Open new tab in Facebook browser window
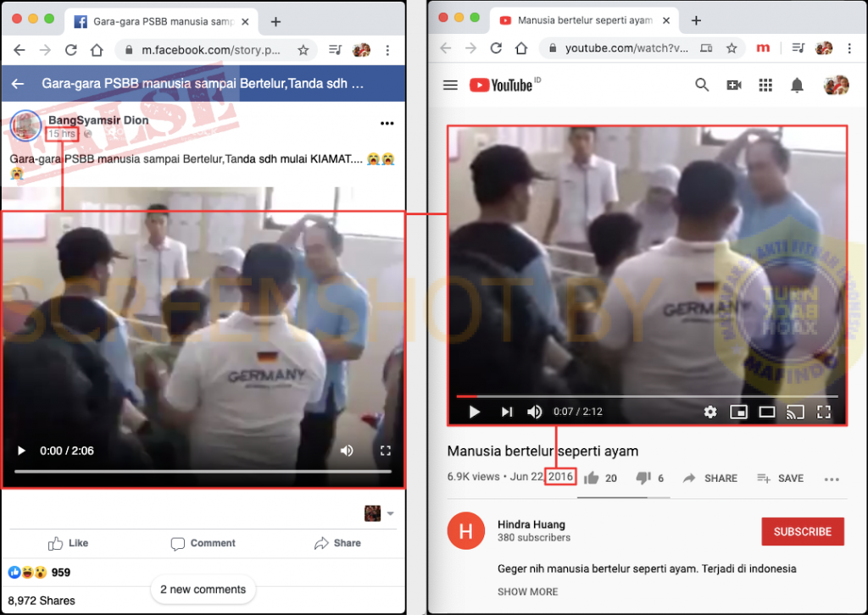The width and height of the screenshot is (868, 615). tap(275, 21)
